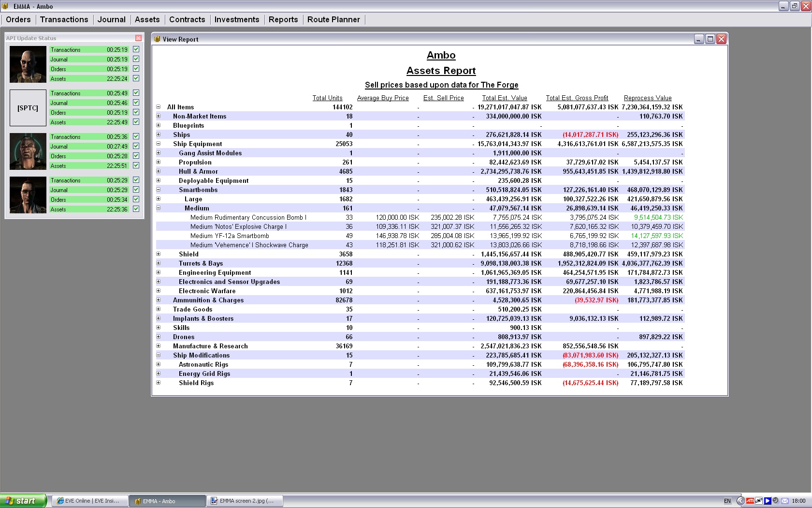
Task: Uncheck the Journal 00:27:49 checkbox
Action: [x=136, y=146]
